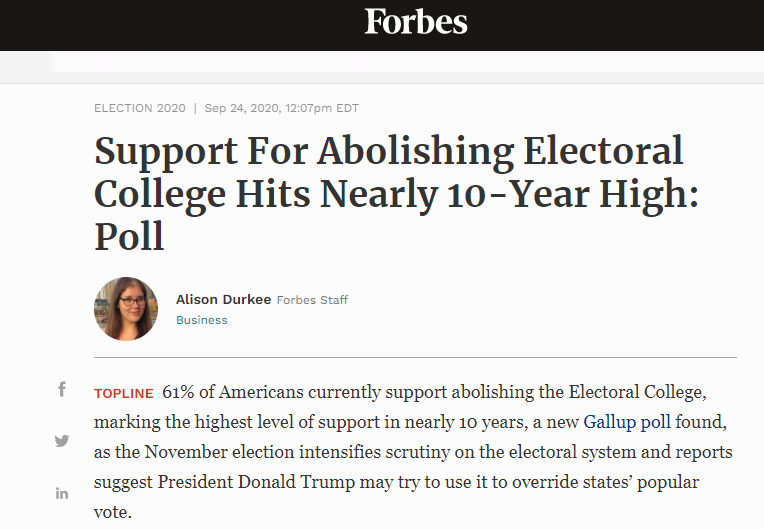Click the black Forbes header bar
The height and width of the screenshot is (529, 764).
[x=382, y=25]
